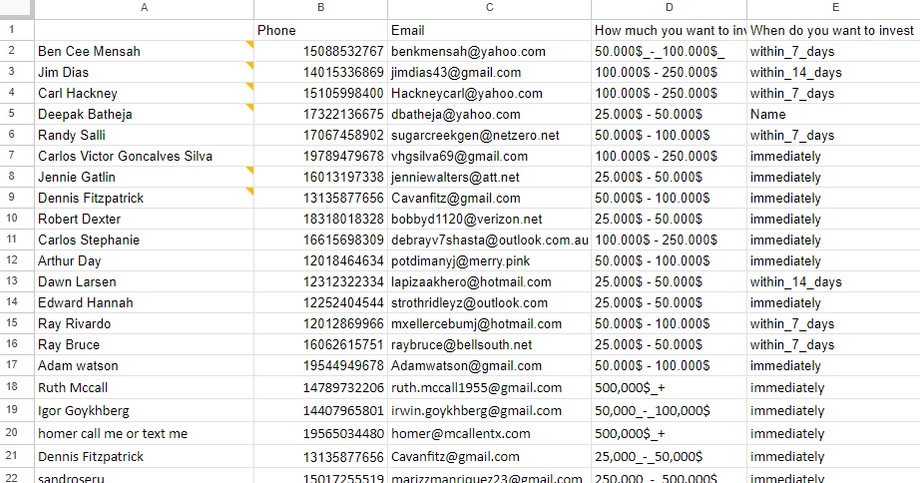Select the cell 'Igor Goykhberg'
This screenshot has height=483, width=920.
(144, 410)
